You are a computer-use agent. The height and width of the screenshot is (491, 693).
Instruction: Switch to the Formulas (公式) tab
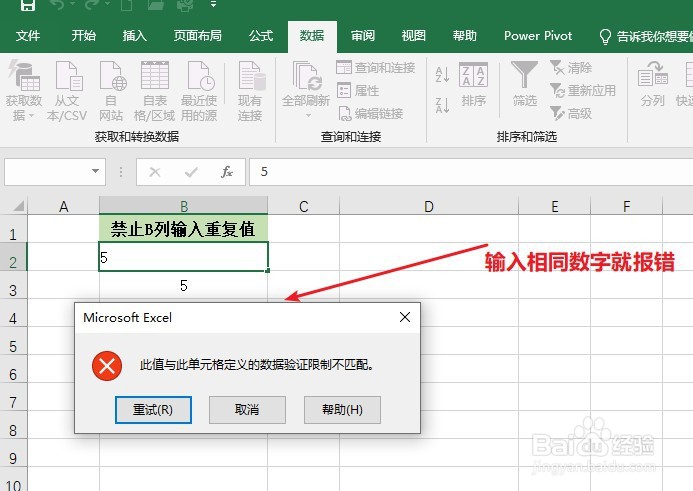click(261, 36)
